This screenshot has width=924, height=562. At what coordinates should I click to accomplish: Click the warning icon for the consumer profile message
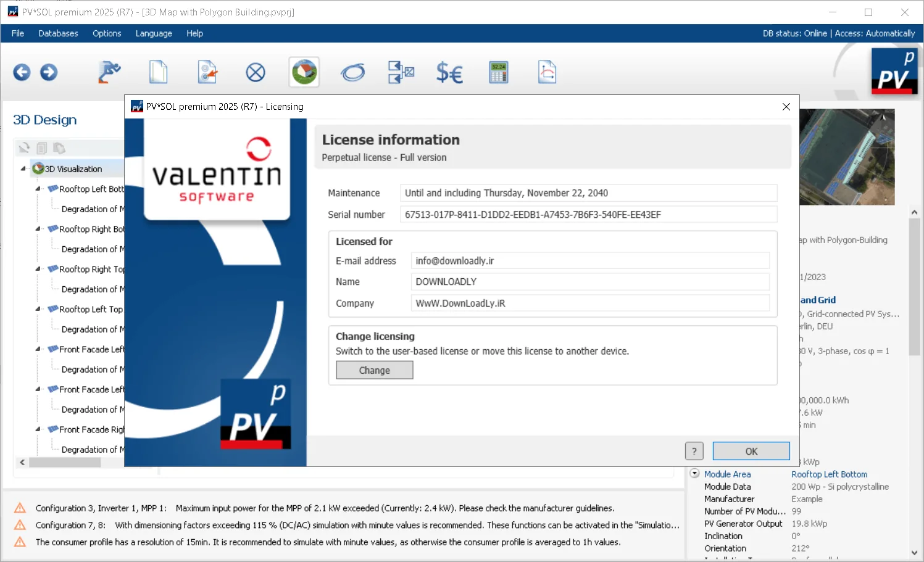(20, 542)
